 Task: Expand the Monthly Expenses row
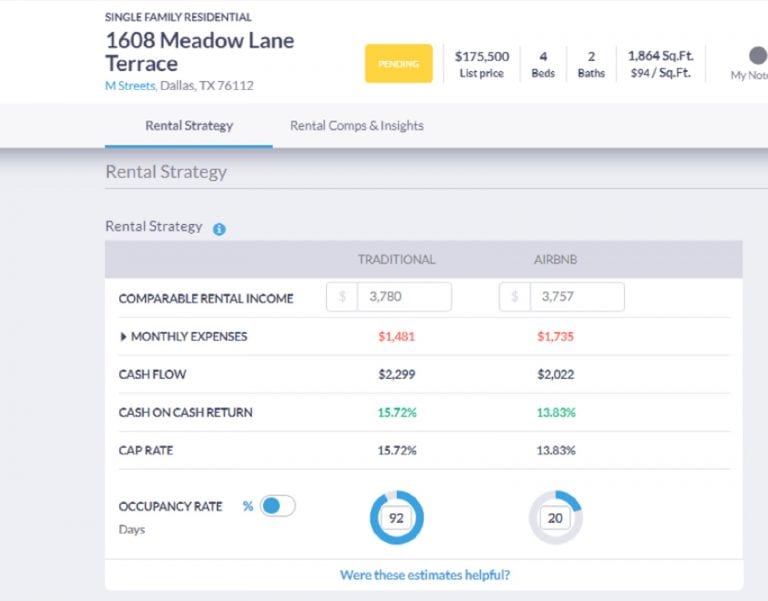click(x=124, y=337)
